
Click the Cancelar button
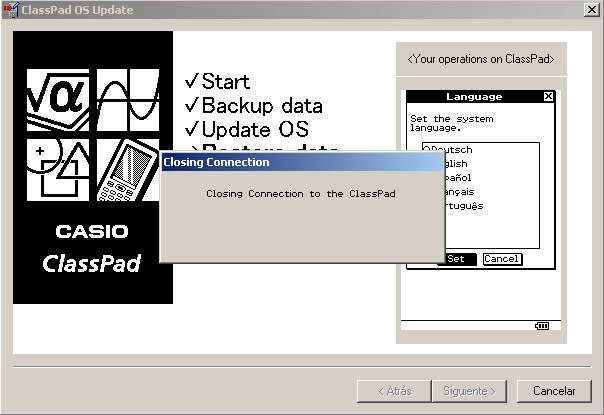(554, 391)
